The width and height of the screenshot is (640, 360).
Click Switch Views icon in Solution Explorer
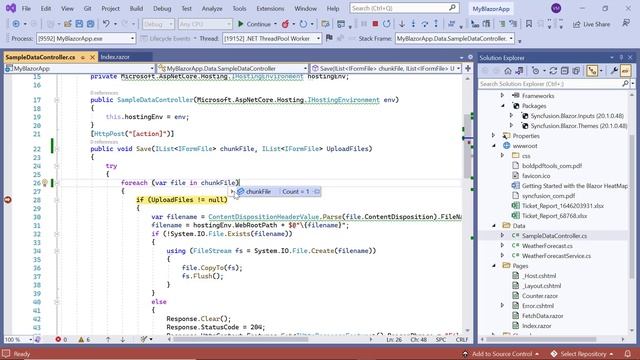(x=519, y=71)
